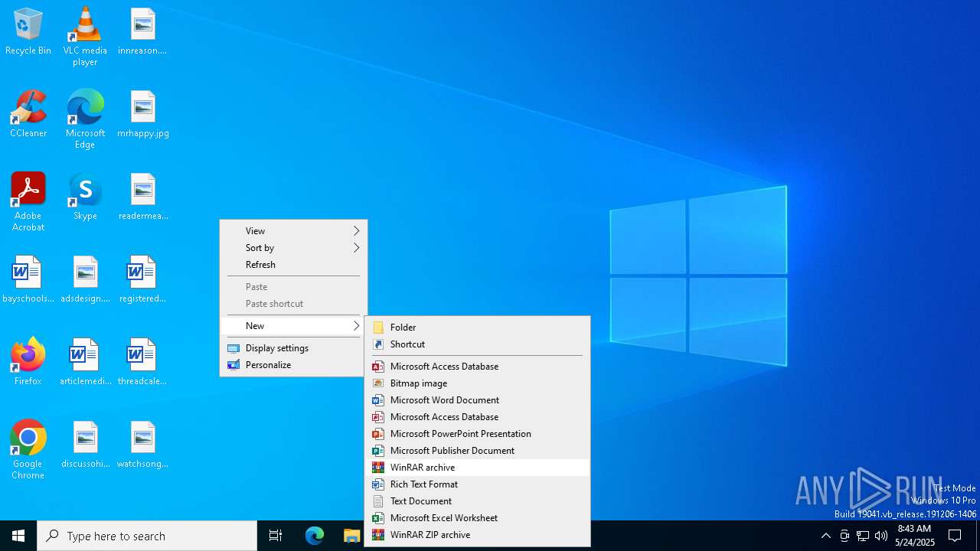Viewport: 980px width, 551px height.
Task: Open the Action Center notifications icon
Action: pyautogui.click(x=955, y=536)
